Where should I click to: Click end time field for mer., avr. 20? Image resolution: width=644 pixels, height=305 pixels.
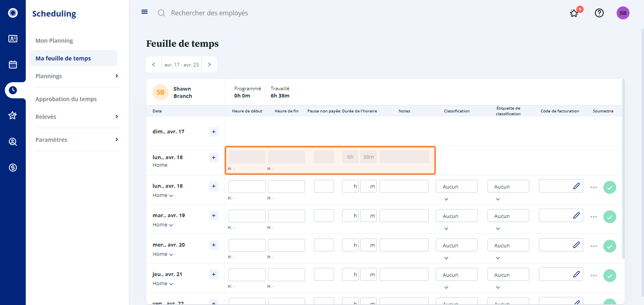point(286,245)
